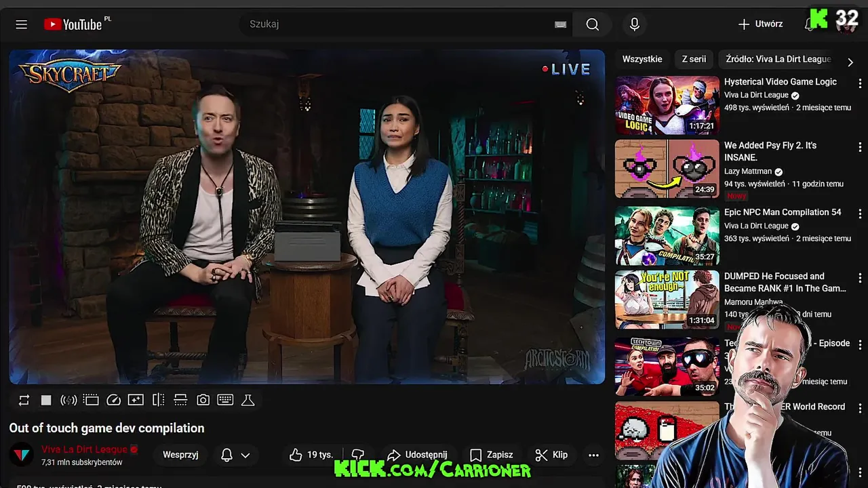Viewport: 868px width, 488px height.
Task: Click the stop video square icon
Action: [46, 400]
